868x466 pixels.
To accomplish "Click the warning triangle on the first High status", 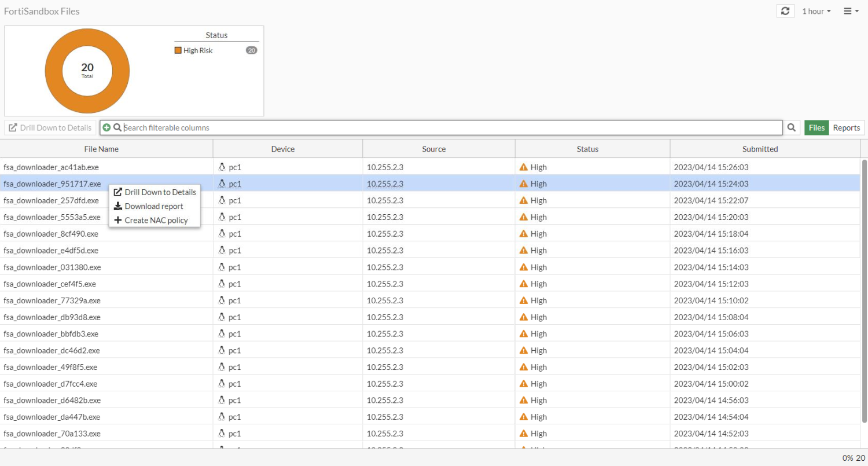I will point(525,167).
